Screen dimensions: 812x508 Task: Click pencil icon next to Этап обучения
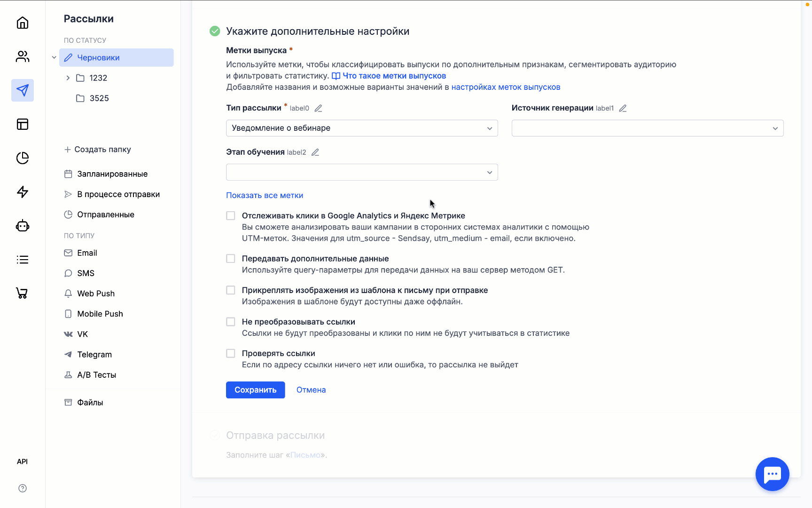(315, 152)
